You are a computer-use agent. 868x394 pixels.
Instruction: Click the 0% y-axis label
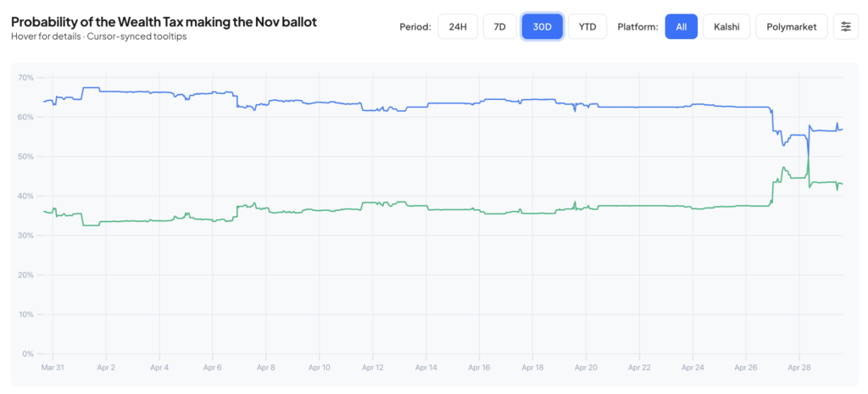click(27, 354)
